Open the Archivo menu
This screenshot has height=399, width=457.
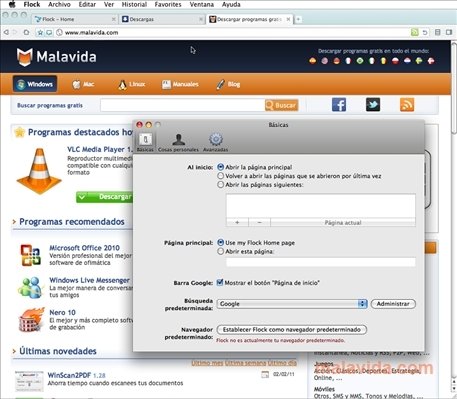coord(59,4)
